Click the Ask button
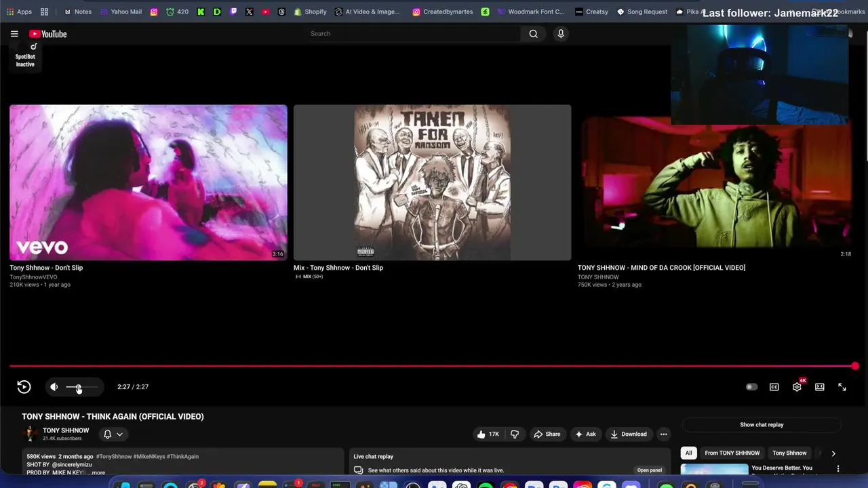Viewport: 868px width, 488px height. pos(585,434)
